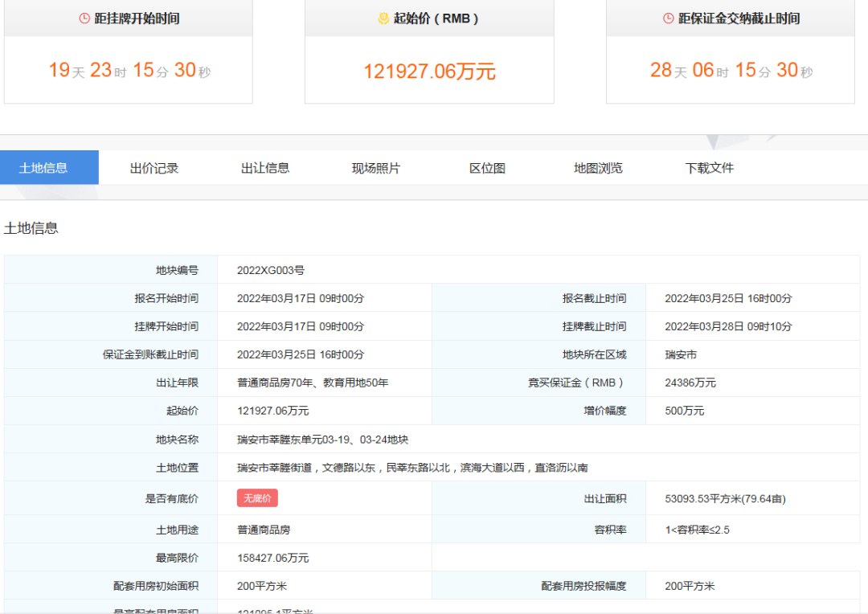Click the 最高限价 label
Screen dimensions: 868x614
click(x=177, y=558)
